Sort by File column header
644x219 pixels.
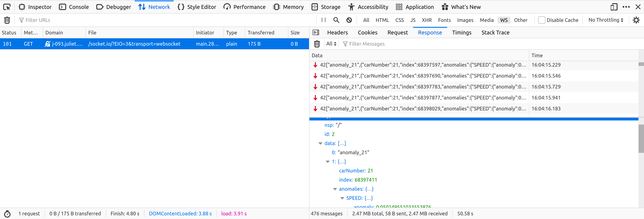(x=139, y=32)
